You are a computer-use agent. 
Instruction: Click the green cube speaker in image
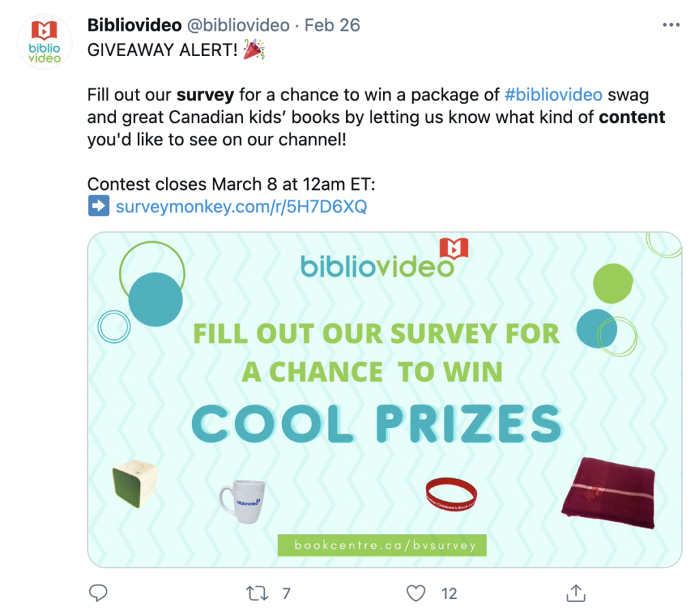tap(135, 484)
